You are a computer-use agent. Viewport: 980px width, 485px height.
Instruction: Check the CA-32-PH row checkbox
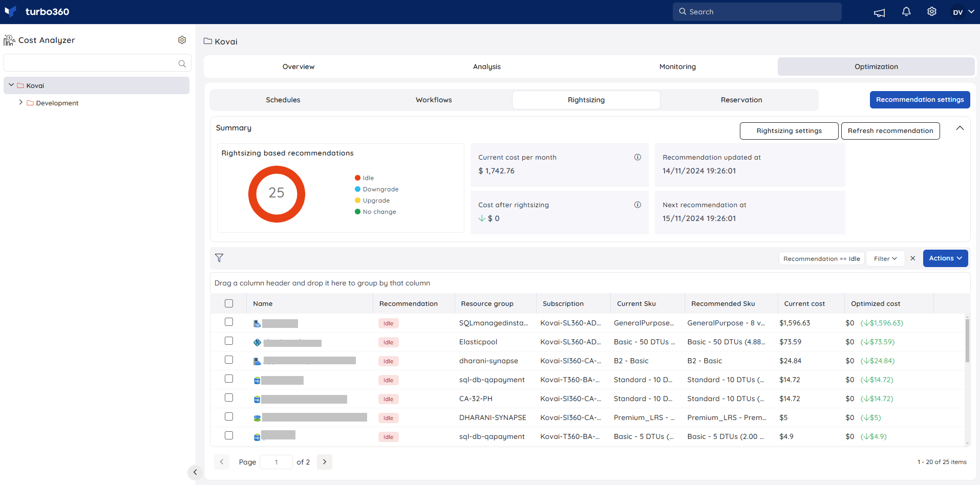(229, 398)
